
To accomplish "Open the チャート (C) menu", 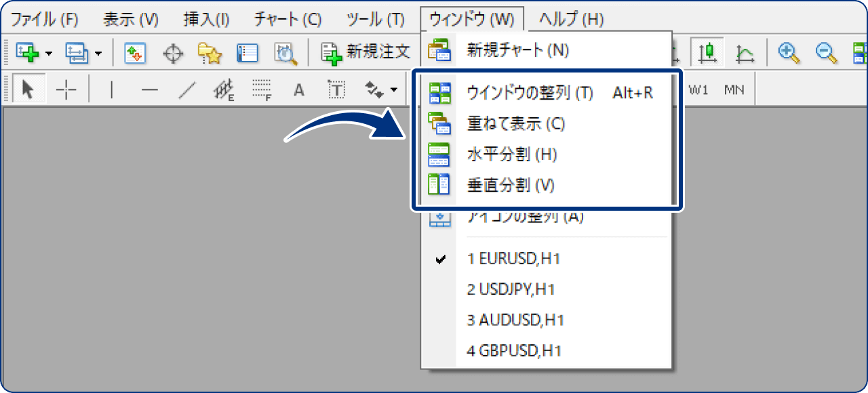I will [288, 19].
